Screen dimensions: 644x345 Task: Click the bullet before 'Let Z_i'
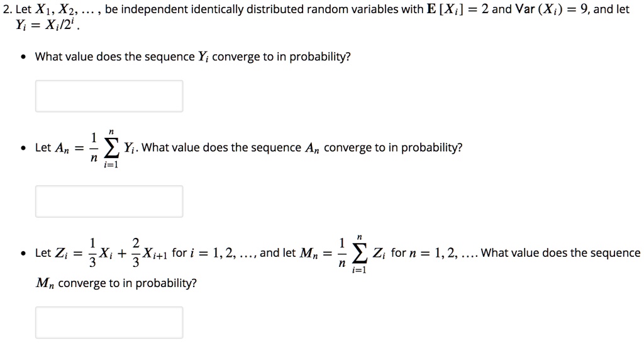point(25,253)
